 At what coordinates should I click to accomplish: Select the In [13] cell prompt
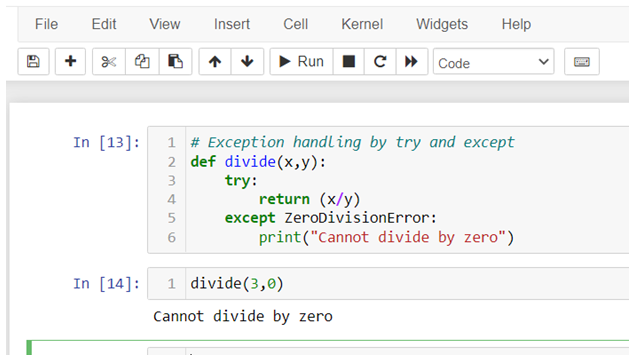tap(106, 142)
